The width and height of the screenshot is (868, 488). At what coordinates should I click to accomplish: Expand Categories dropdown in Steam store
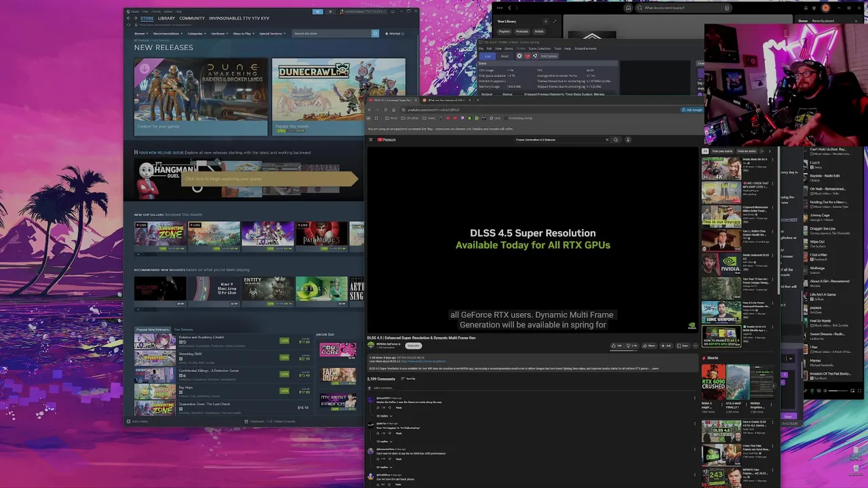coord(197,33)
